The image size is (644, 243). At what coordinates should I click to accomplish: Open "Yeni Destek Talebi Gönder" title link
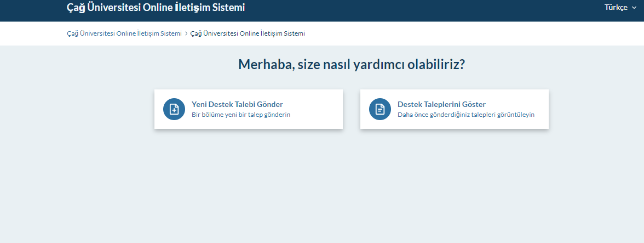[237, 104]
